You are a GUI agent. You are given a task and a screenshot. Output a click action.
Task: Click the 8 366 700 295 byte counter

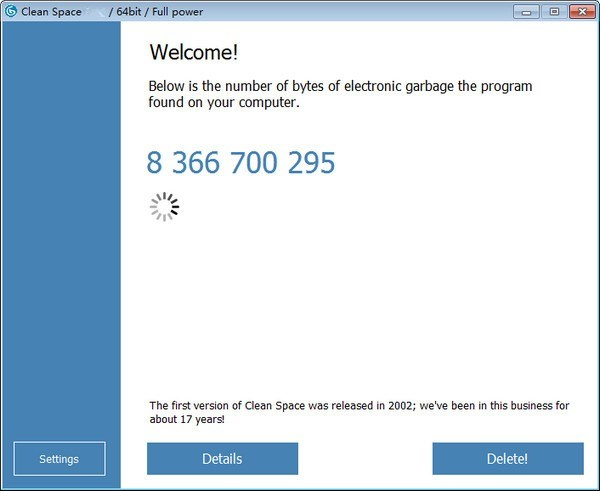pyautogui.click(x=241, y=163)
